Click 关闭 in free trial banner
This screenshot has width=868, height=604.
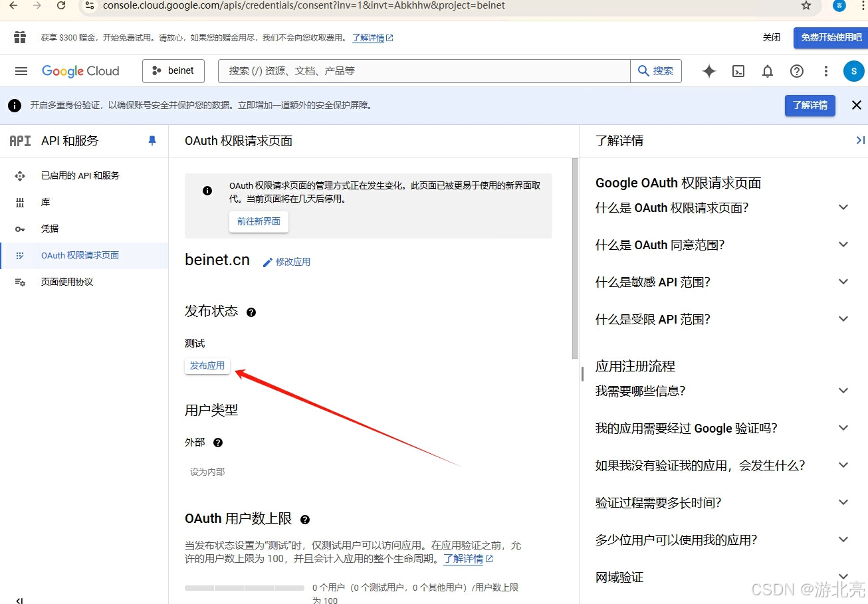coord(772,38)
